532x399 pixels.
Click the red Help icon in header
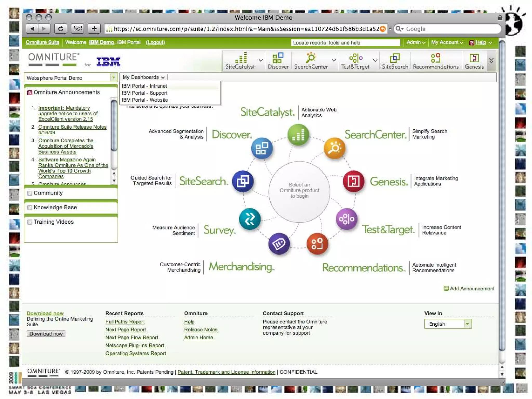click(x=472, y=43)
